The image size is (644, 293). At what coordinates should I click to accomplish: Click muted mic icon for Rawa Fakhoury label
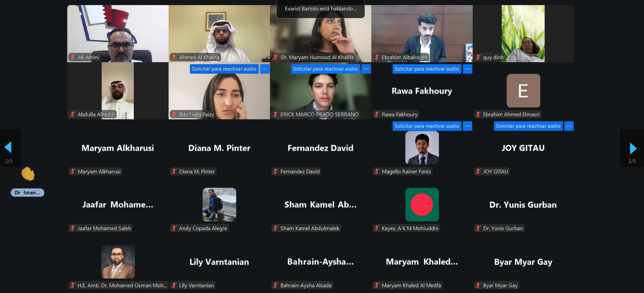click(x=377, y=114)
